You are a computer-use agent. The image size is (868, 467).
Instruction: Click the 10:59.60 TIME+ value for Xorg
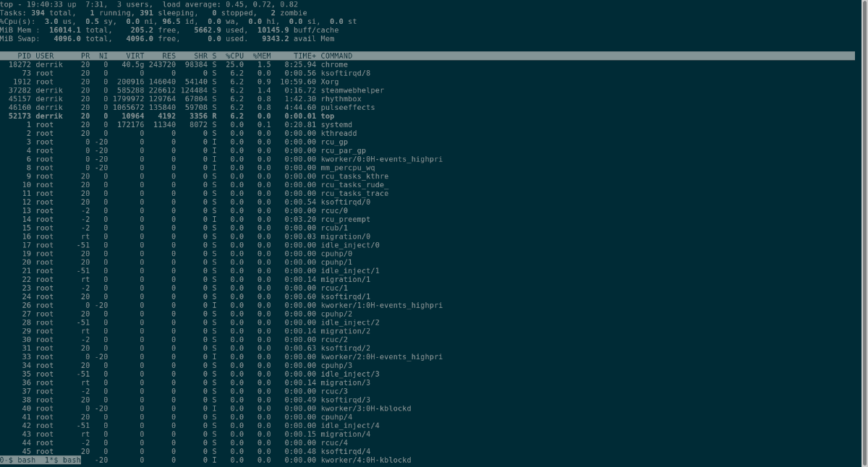pyautogui.click(x=298, y=82)
